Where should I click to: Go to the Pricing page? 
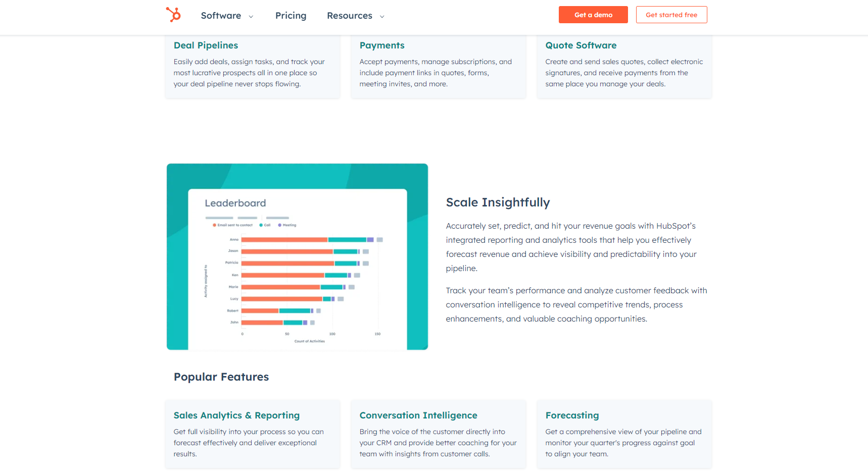[x=291, y=16]
